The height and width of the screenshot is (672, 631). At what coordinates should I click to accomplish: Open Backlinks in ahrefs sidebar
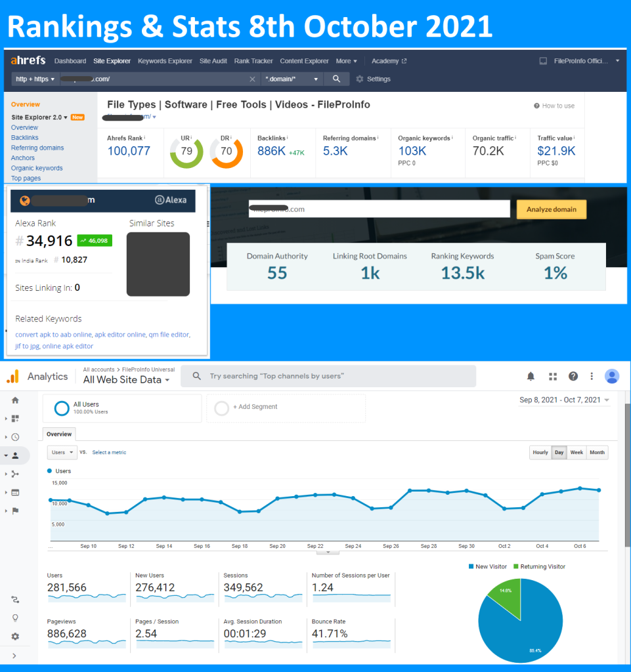(x=25, y=138)
